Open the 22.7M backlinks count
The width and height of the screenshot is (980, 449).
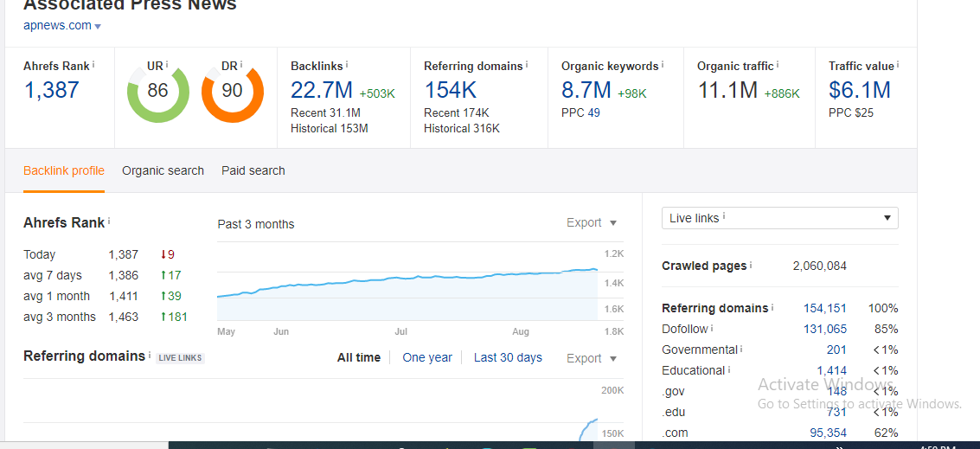[321, 90]
